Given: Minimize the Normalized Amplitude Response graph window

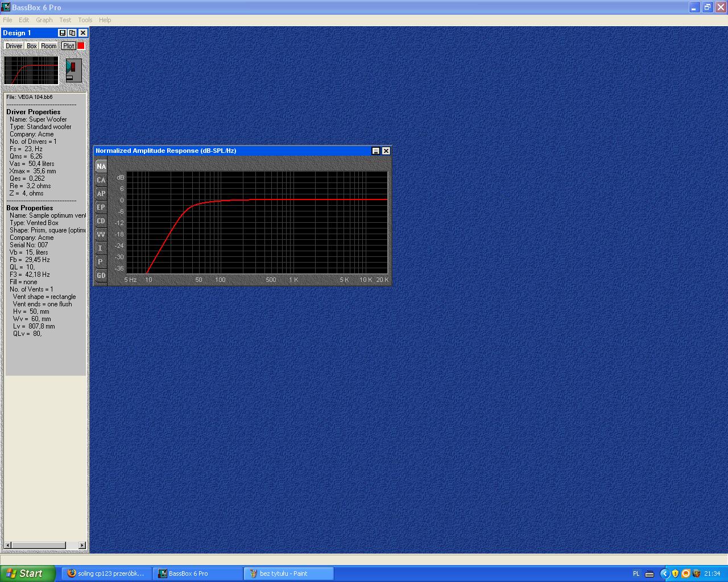Looking at the screenshot, I should point(375,151).
